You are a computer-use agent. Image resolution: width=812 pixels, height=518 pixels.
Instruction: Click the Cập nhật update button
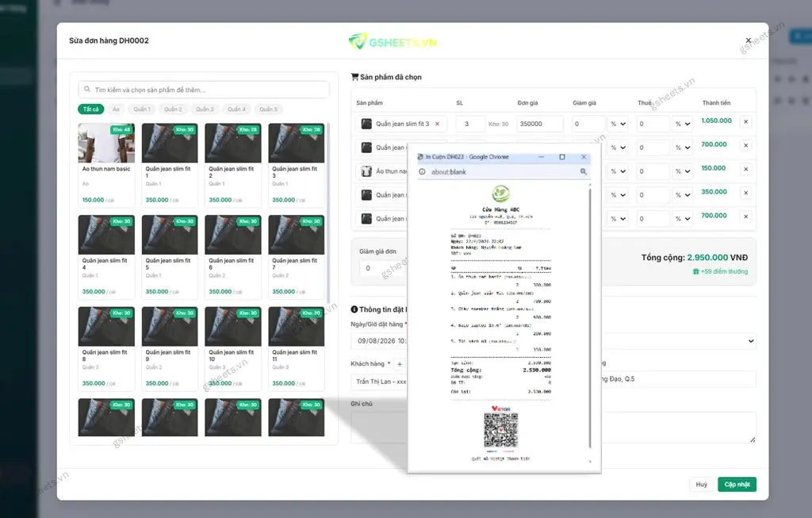[737, 485]
